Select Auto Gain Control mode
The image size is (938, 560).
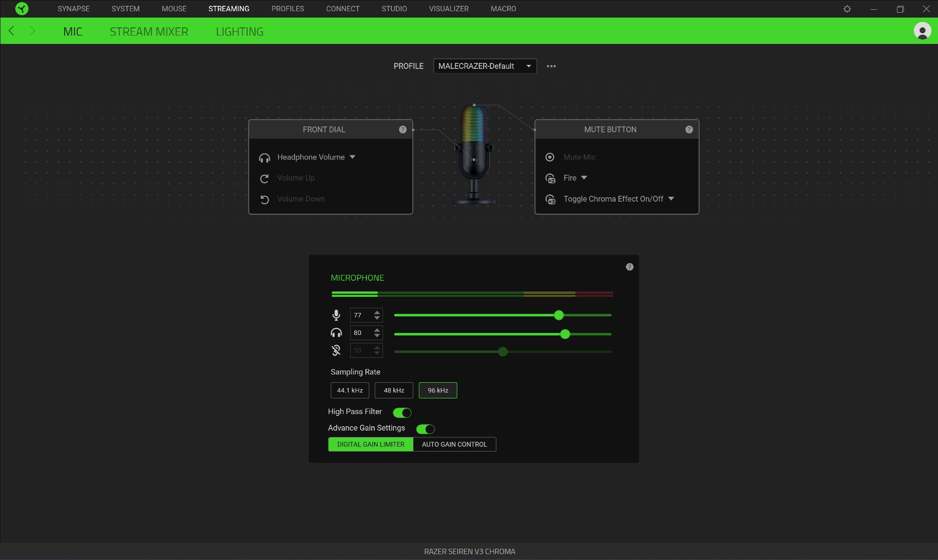pos(454,444)
